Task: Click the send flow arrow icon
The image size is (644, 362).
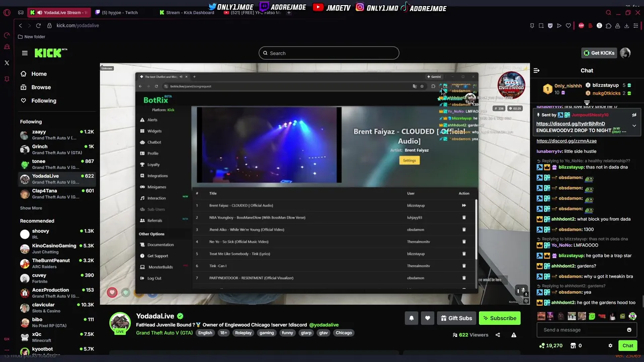Action: (559, 26)
